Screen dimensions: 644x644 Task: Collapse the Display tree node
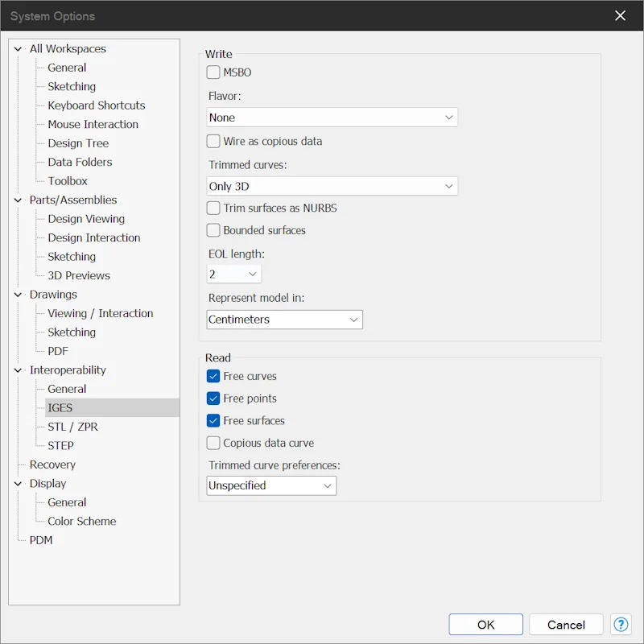coord(18,484)
